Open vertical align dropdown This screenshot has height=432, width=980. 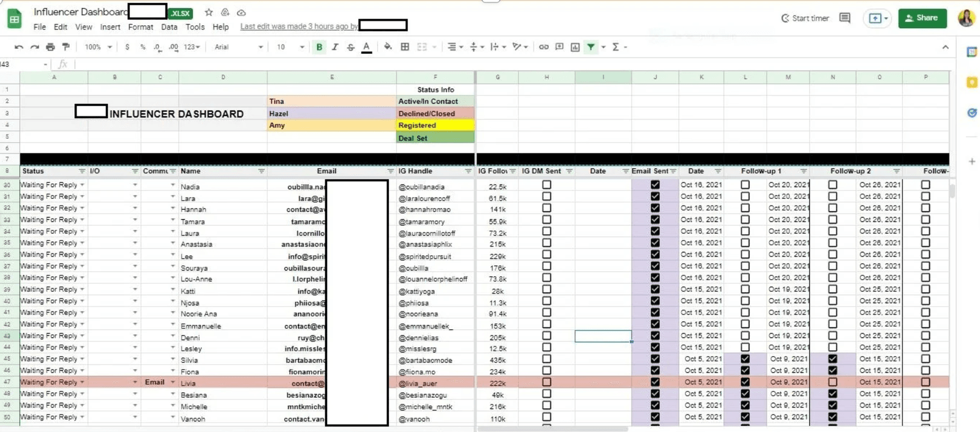[x=477, y=47]
